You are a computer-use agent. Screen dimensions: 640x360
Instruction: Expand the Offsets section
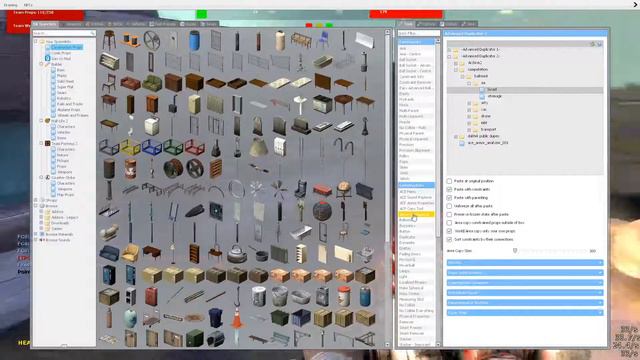[x=525, y=262]
